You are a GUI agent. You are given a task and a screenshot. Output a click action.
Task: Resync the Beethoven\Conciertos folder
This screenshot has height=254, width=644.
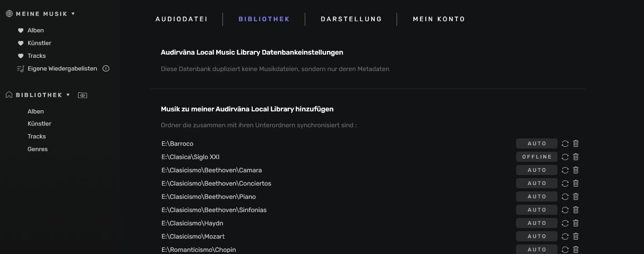(565, 183)
